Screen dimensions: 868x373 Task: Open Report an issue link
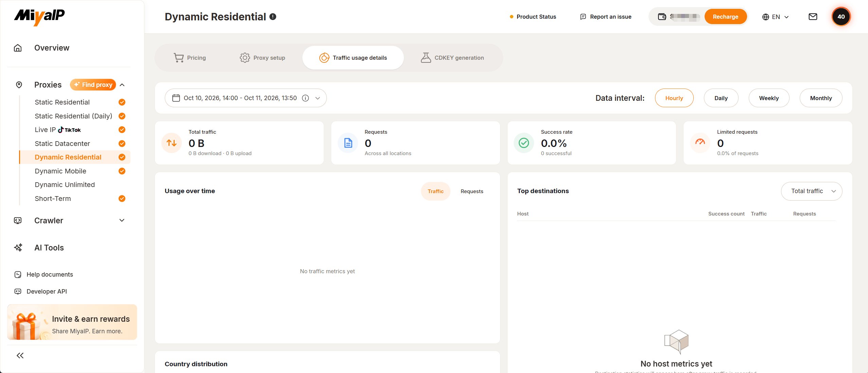tap(606, 17)
